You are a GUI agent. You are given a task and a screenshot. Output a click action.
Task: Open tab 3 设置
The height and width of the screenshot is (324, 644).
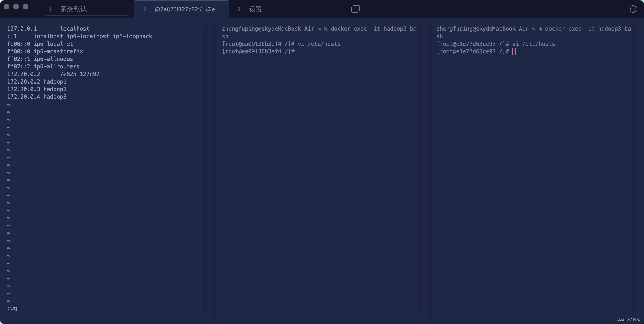255,9
